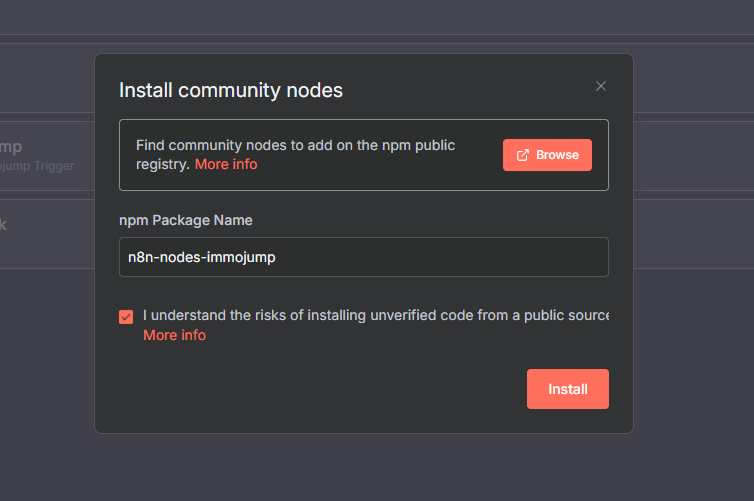754x501 pixels.
Task: Click the background list item ending in 'k'
Action: click(x=5, y=225)
